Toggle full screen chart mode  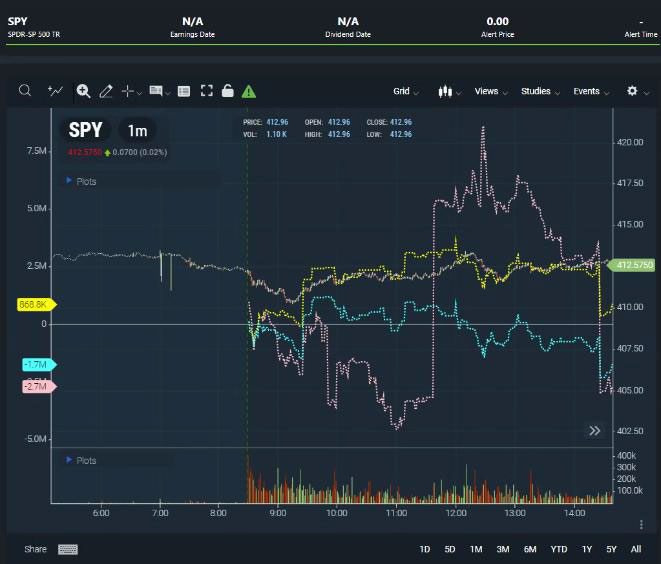(x=207, y=91)
